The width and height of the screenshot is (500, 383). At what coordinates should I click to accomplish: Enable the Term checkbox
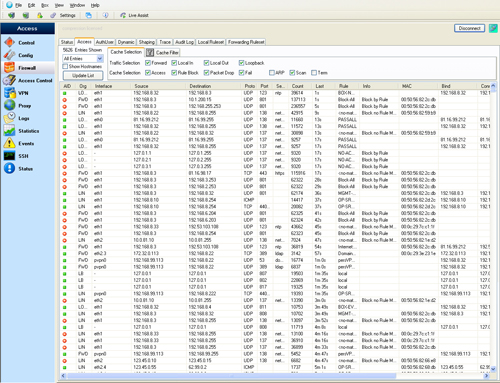point(314,73)
